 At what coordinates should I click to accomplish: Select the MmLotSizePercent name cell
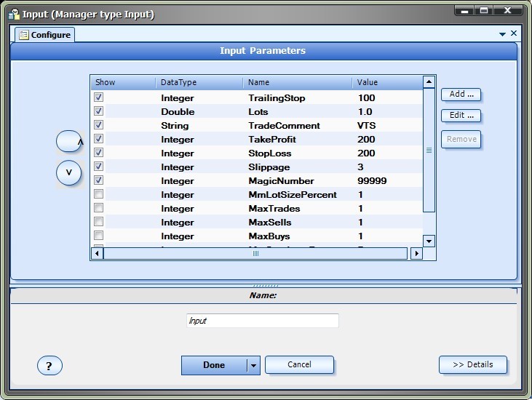click(293, 195)
